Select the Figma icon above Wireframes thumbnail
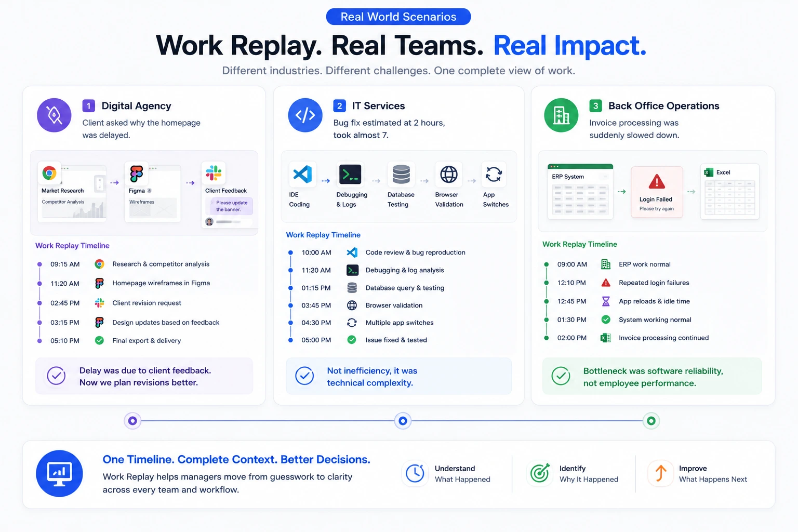This screenshot has height=532, width=798. tap(137, 174)
